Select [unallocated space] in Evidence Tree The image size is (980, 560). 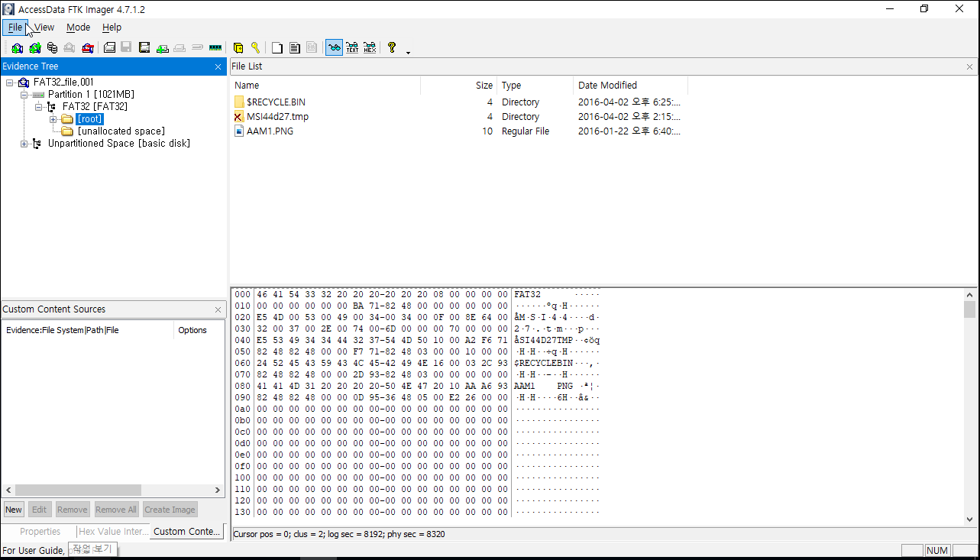(x=121, y=131)
